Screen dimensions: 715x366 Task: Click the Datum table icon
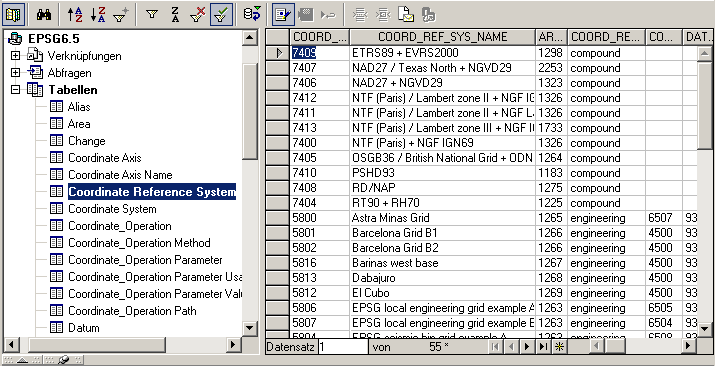56,328
